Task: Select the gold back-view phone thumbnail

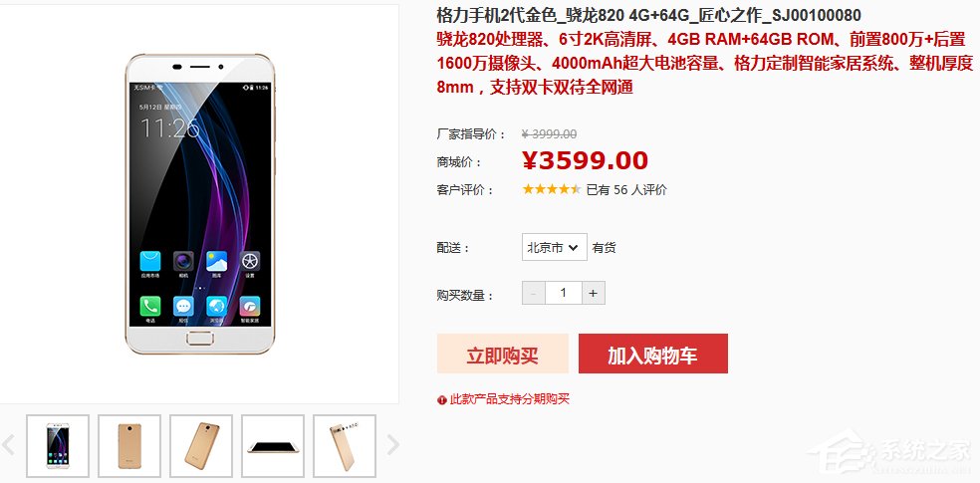Action: click(129, 445)
